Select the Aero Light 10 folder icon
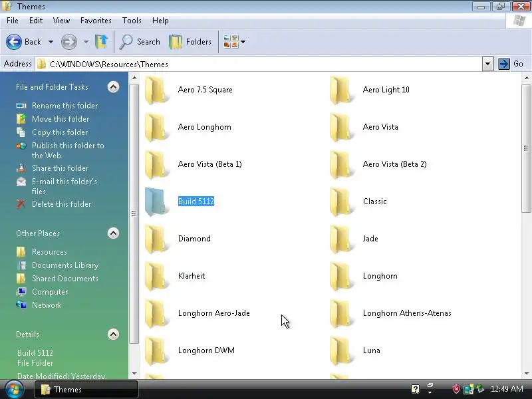Viewport: 532px width, 399px height. (x=341, y=90)
